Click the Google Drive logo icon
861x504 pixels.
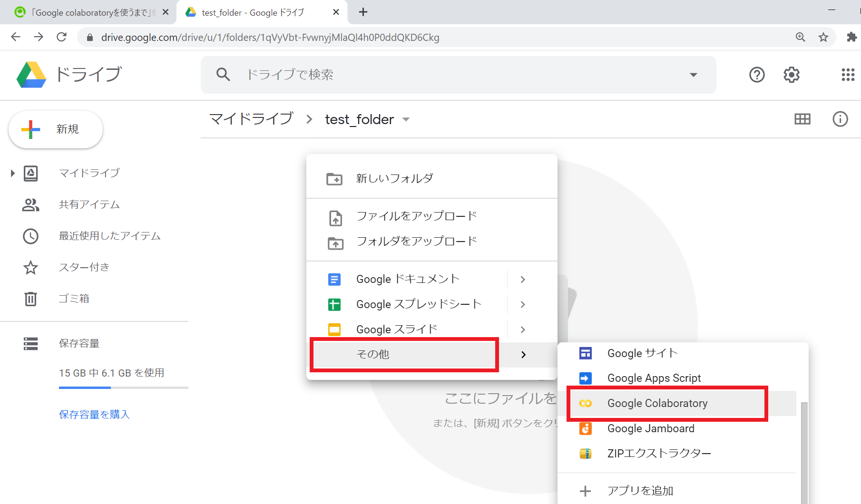[31, 75]
